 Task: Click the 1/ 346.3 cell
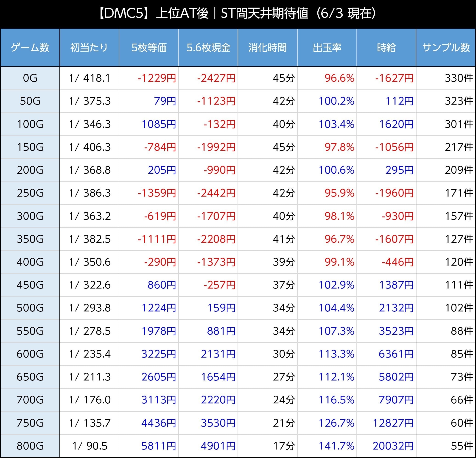click(x=90, y=124)
